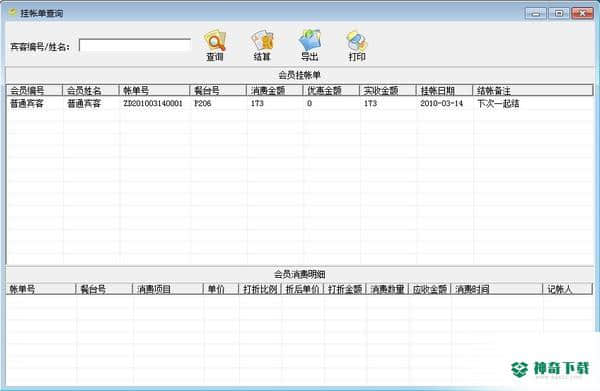Sort by 挂帐日期 column header
This screenshot has width=600, height=391.
tap(444, 90)
